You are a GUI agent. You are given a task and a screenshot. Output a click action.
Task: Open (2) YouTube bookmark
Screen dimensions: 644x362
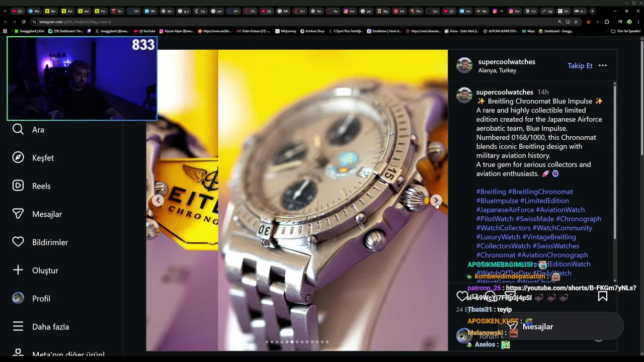click(144, 31)
